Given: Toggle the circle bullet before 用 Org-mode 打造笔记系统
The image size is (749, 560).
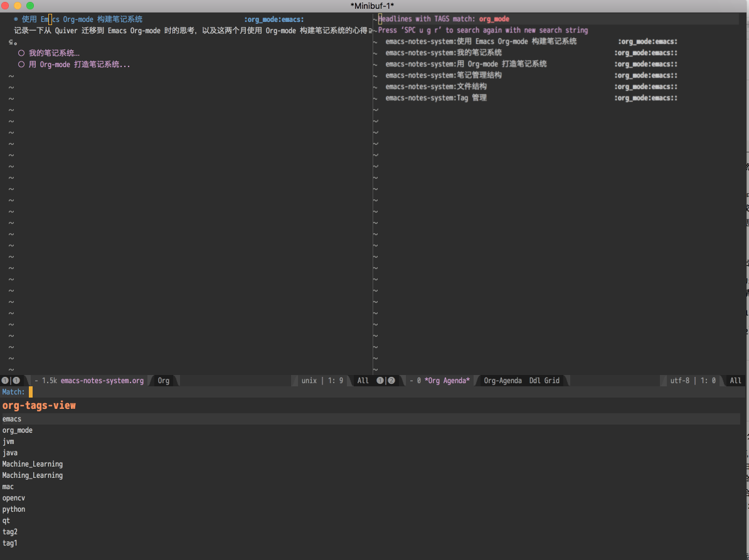Looking at the screenshot, I should click(21, 64).
